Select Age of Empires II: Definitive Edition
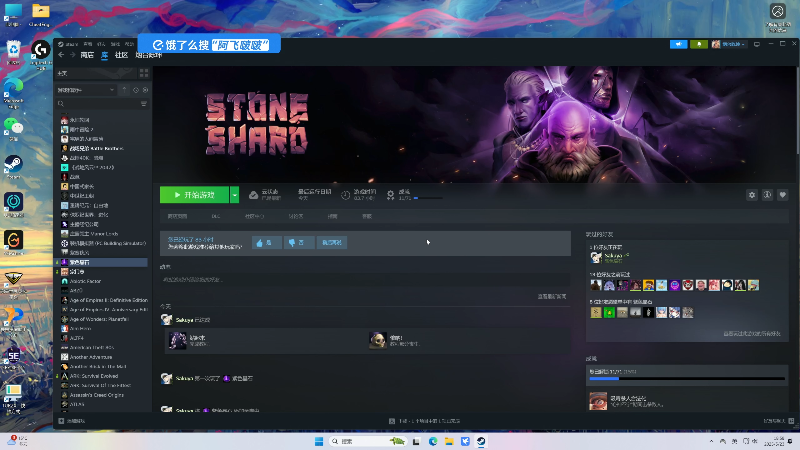 (109, 300)
